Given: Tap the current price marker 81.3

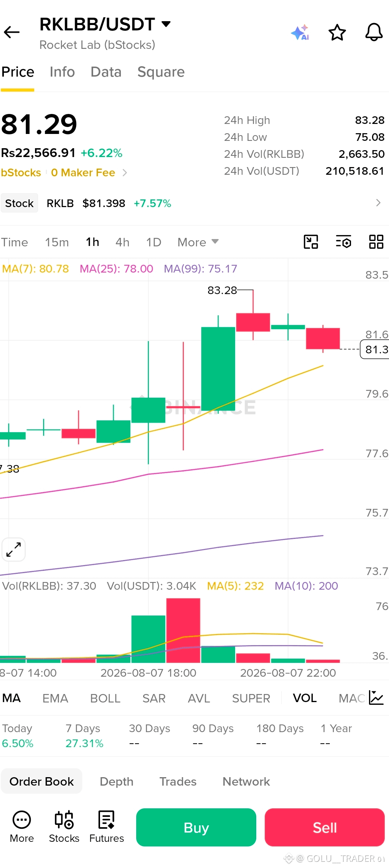Looking at the screenshot, I should (x=374, y=350).
